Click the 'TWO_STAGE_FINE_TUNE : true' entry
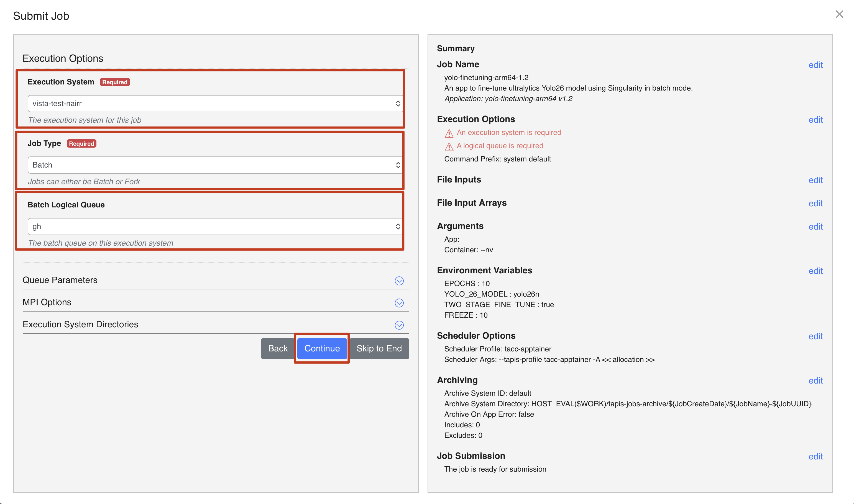The height and width of the screenshot is (504, 854). 499,305
